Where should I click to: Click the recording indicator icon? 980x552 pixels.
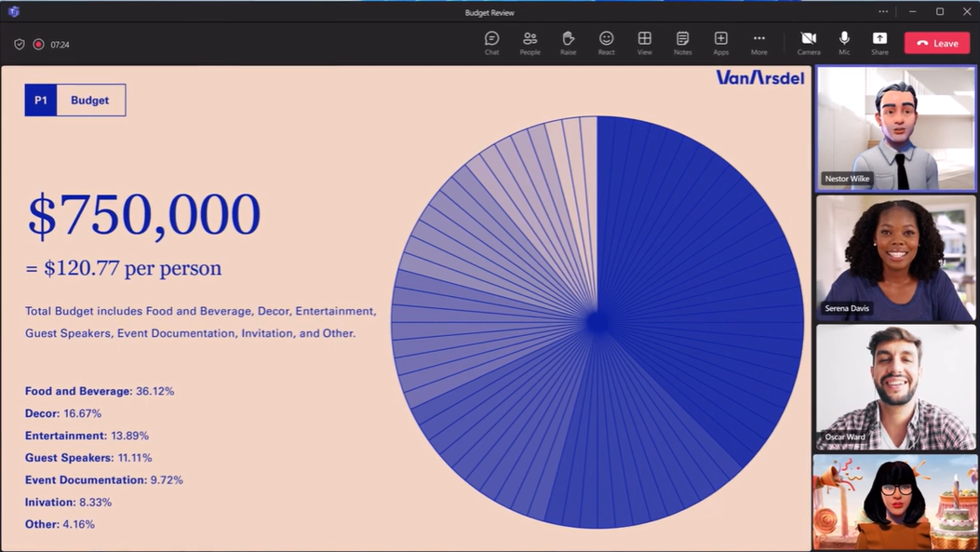[x=39, y=45]
